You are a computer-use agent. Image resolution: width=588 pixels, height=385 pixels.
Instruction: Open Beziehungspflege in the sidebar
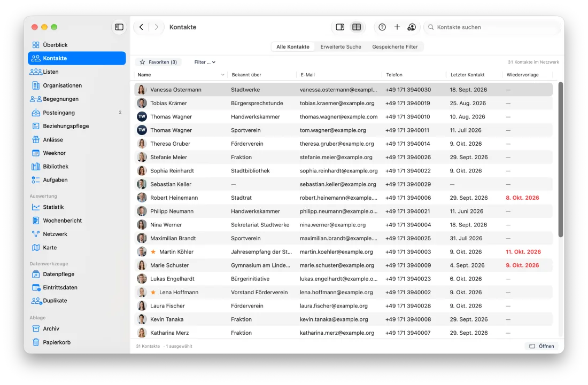coord(77,126)
